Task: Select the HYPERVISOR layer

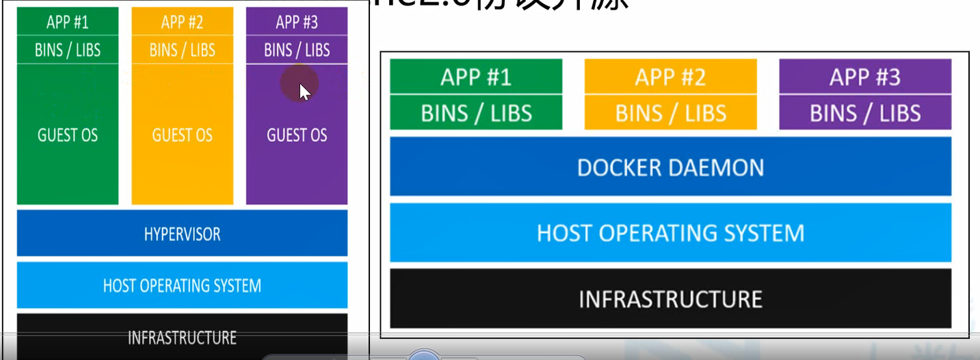Action: [x=182, y=233]
